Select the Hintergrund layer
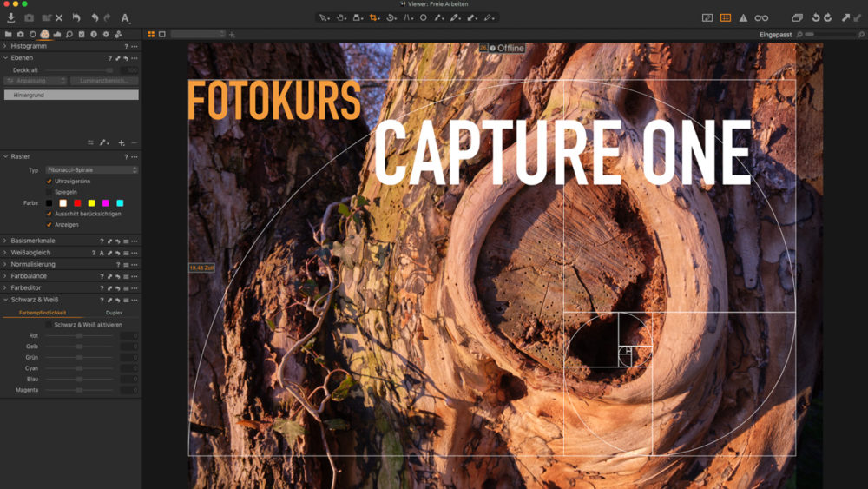Image resolution: width=868 pixels, height=489 pixels. click(71, 96)
